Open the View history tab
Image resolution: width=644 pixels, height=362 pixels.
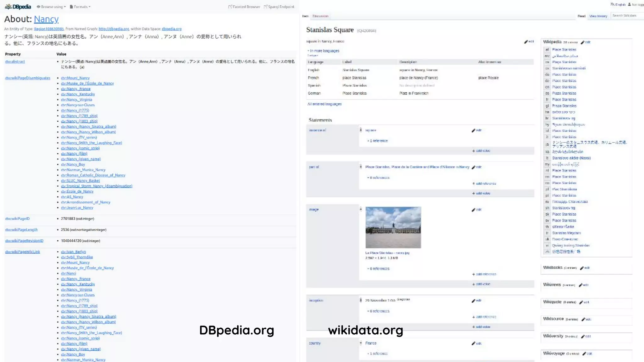pyautogui.click(x=598, y=16)
